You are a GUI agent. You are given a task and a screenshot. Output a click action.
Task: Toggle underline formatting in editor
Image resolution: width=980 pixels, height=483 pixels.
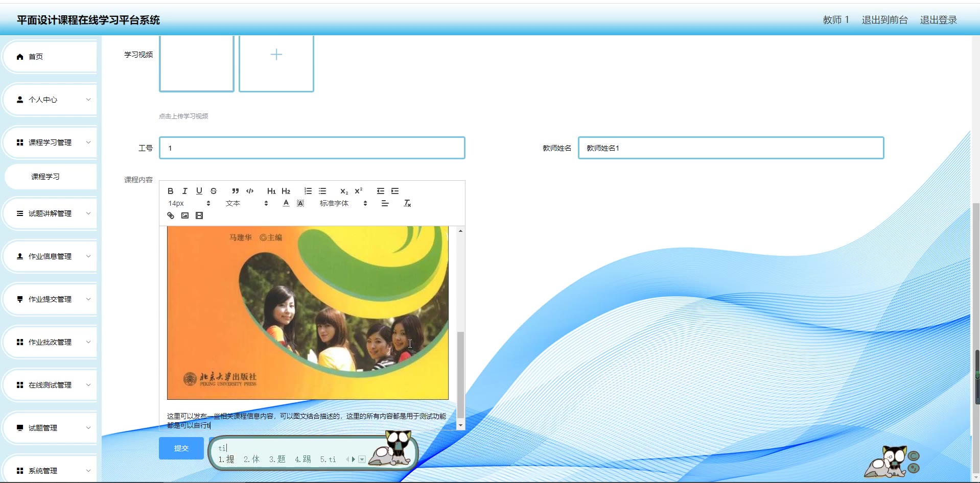click(x=199, y=191)
